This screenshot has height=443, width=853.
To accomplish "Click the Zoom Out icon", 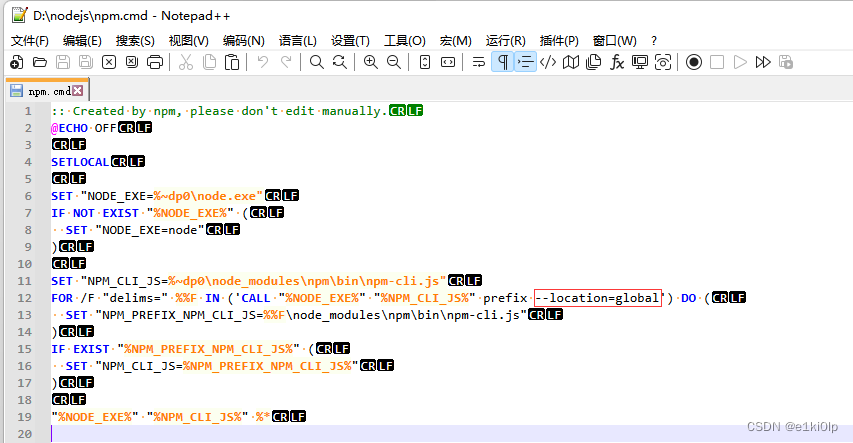I will (x=394, y=63).
